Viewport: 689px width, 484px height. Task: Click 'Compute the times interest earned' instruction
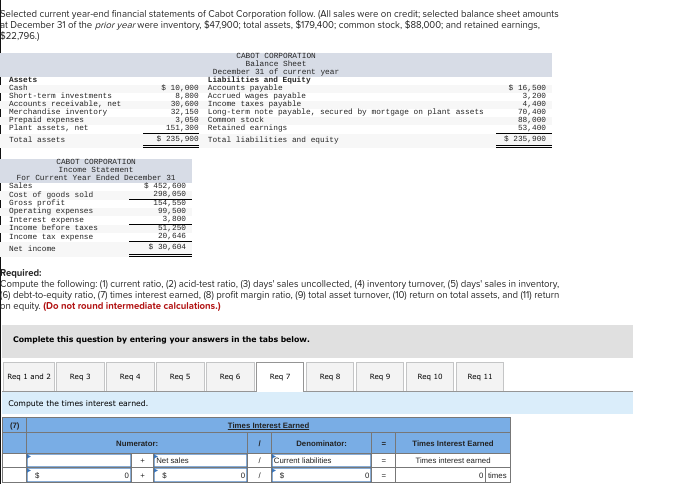click(78, 403)
